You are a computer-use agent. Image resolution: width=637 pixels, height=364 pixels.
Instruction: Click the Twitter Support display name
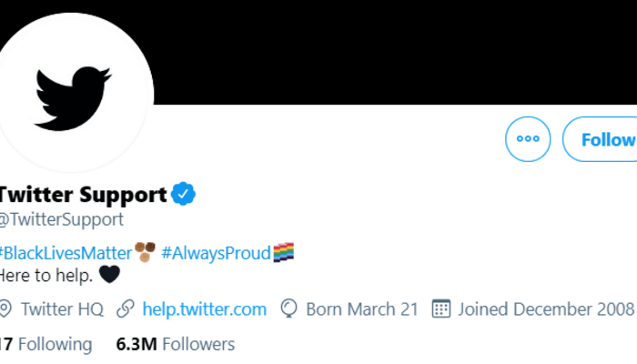(x=83, y=194)
